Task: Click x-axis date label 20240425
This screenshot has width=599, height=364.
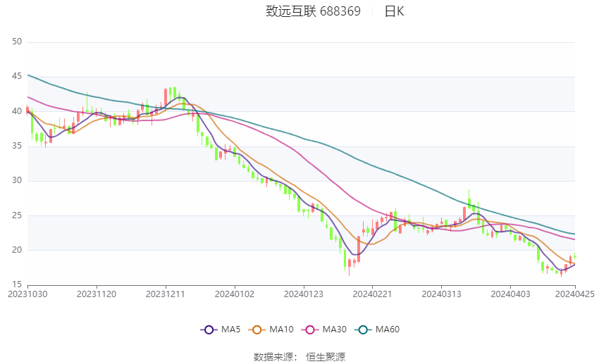Action: (575, 294)
